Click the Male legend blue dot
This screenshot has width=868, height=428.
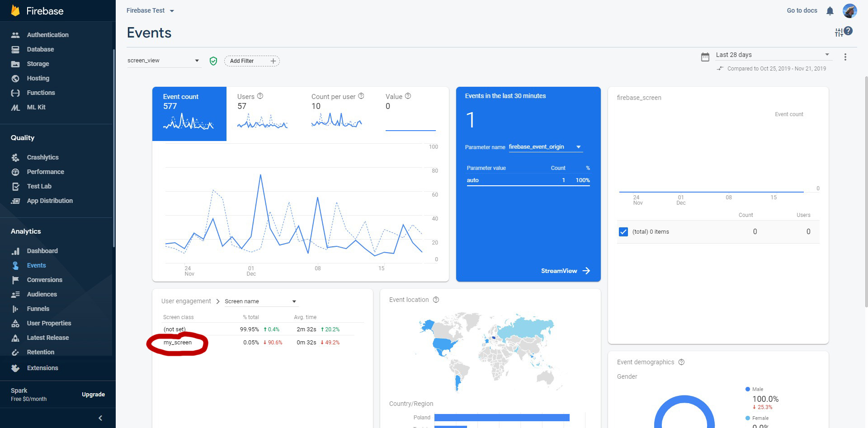748,389
